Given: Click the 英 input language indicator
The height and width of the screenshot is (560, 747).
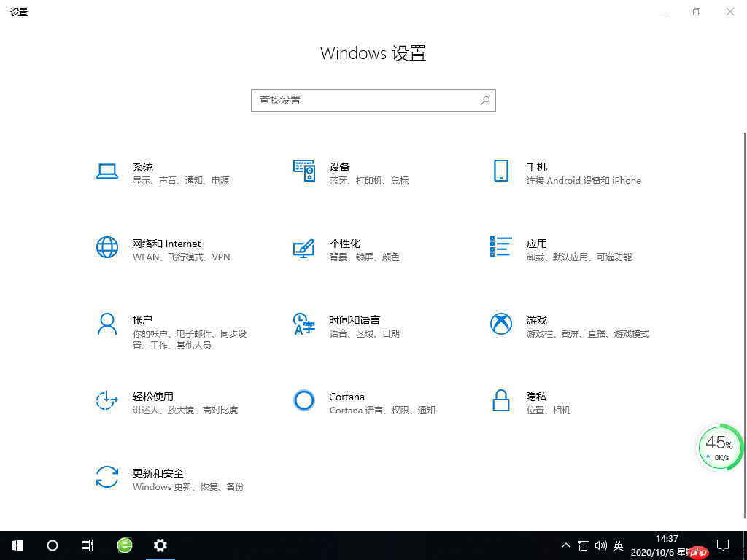Looking at the screenshot, I should click(x=618, y=545).
